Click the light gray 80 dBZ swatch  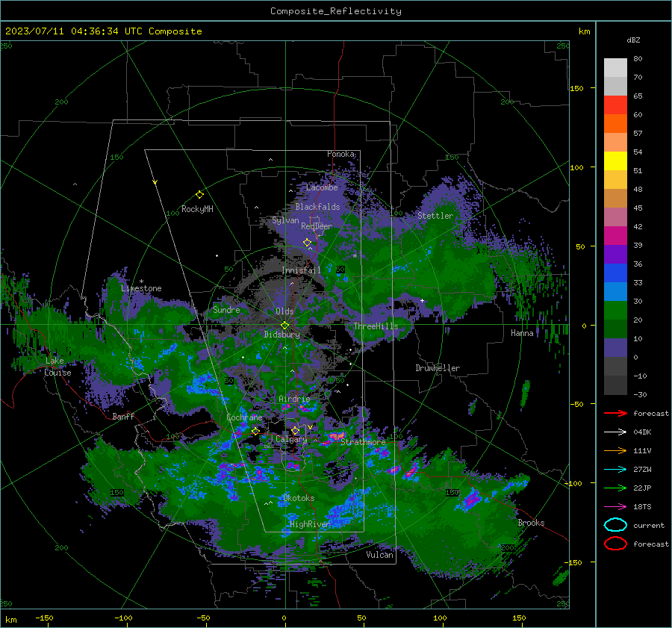coord(615,67)
